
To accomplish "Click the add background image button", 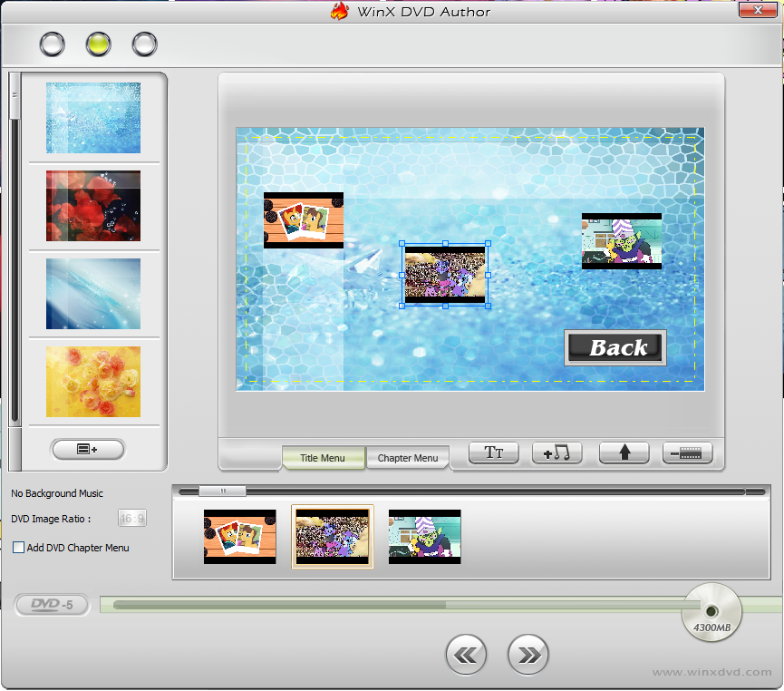I will click(x=88, y=449).
